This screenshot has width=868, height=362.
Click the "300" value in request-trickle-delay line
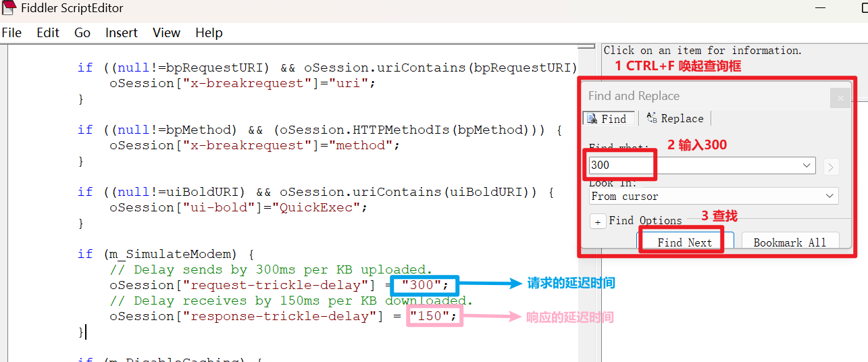click(x=422, y=285)
